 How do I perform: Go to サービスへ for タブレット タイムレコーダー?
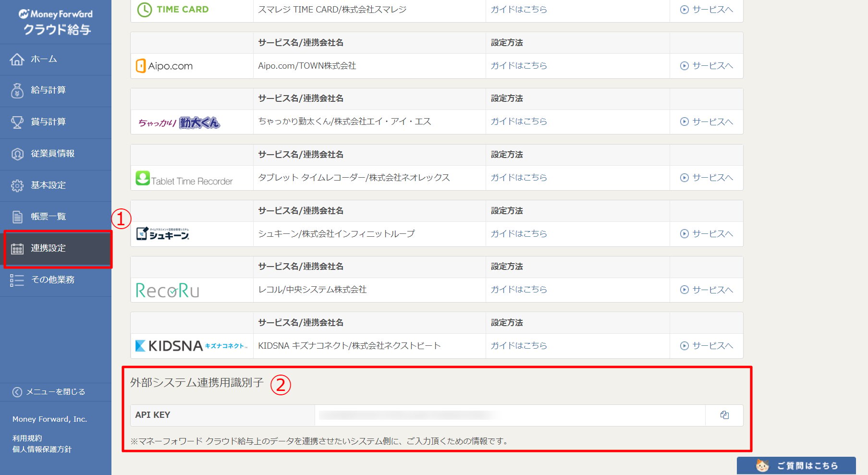pyautogui.click(x=706, y=178)
